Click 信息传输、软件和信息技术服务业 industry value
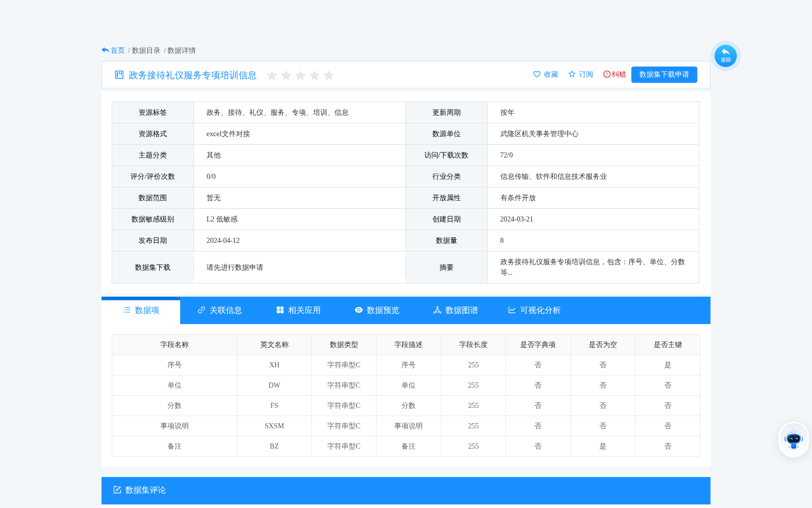The height and width of the screenshot is (508, 812). point(554,177)
